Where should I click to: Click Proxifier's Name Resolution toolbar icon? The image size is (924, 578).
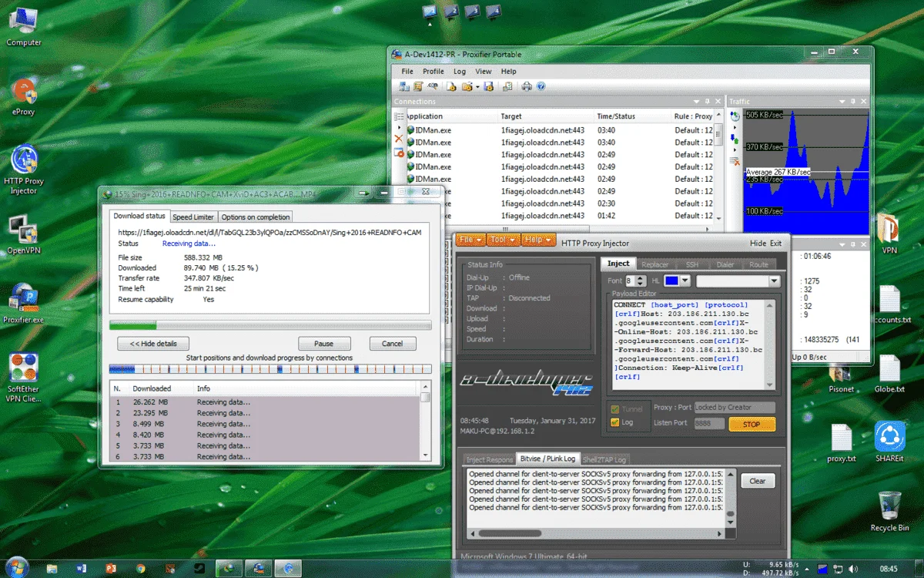click(x=433, y=87)
